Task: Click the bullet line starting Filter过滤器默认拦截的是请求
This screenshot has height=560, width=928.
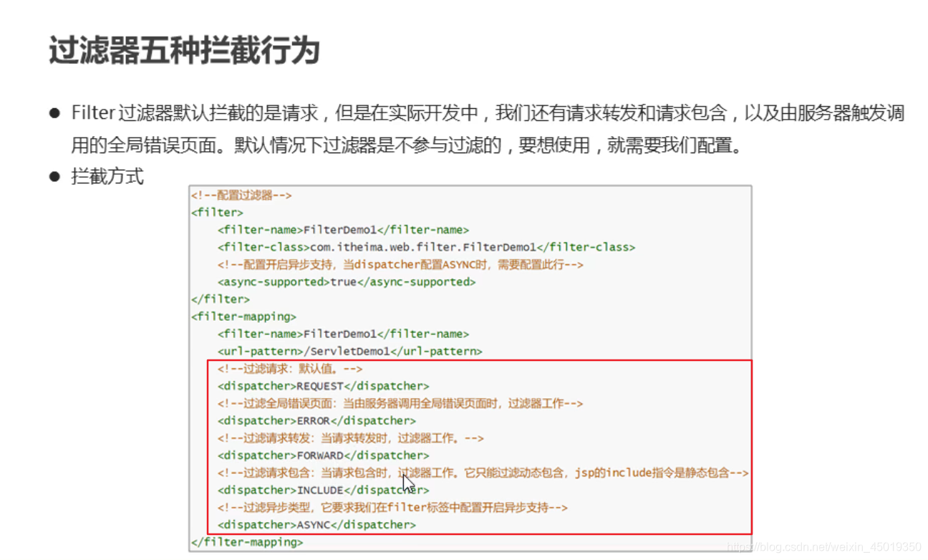Action: tap(488, 113)
